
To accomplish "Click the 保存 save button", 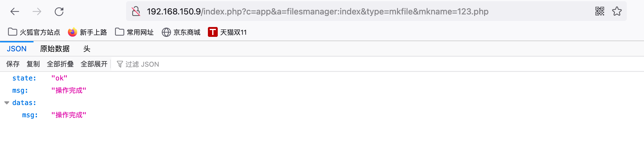I will coord(13,64).
